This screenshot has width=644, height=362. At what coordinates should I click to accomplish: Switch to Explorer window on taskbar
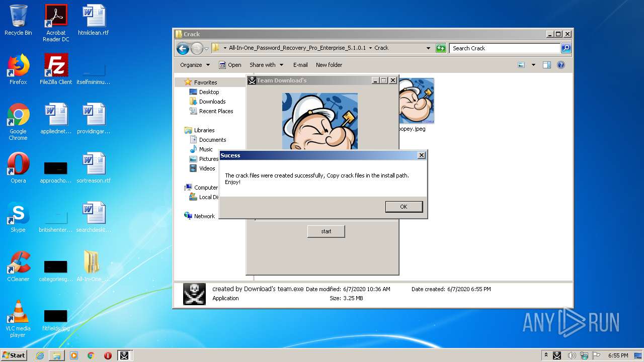pyautogui.click(x=57, y=355)
